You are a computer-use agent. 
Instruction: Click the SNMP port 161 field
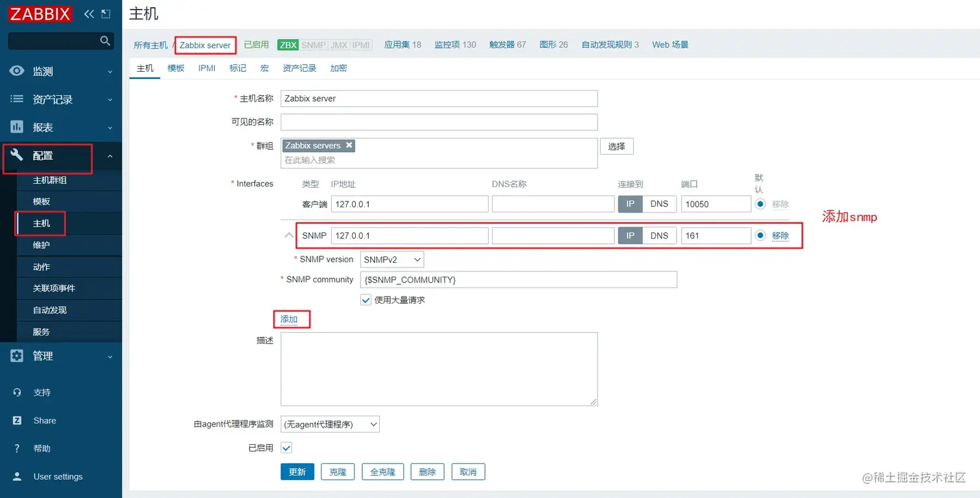pyautogui.click(x=716, y=236)
